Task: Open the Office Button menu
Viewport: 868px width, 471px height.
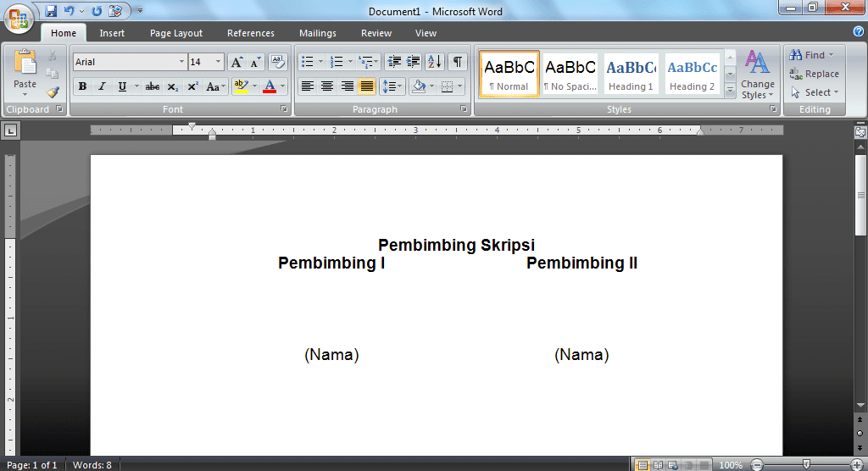Action: (19, 19)
